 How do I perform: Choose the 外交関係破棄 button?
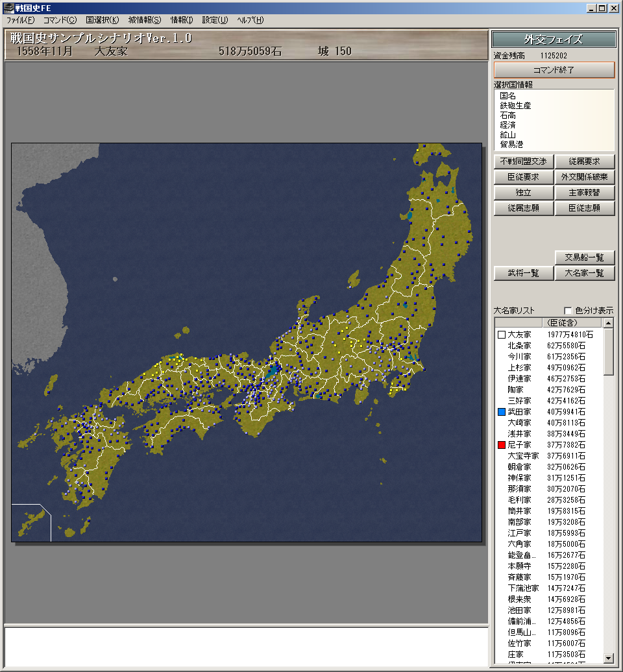click(584, 177)
